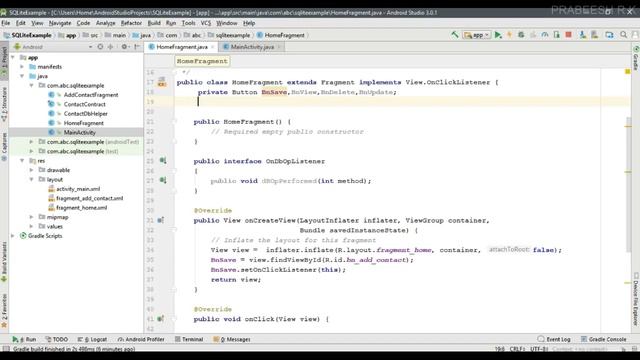Open the Project tool window side tab
This screenshot has height=360, width=640.
click(x=4, y=62)
